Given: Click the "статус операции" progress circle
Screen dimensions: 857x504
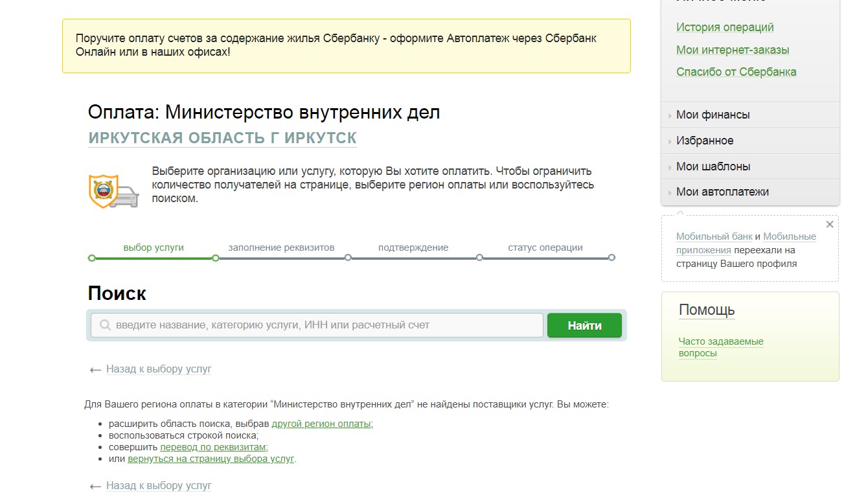Looking at the screenshot, I should click(611, 258).
